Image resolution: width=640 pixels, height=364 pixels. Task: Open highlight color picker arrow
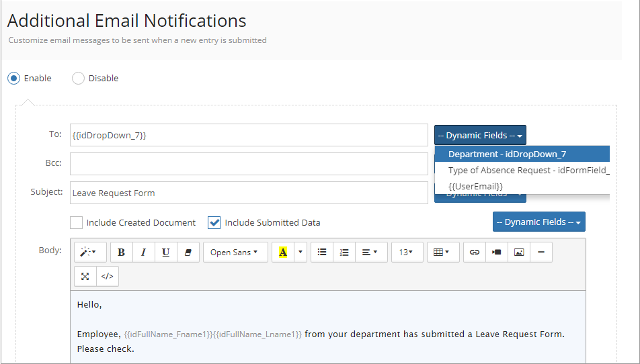tap(301, 252)
